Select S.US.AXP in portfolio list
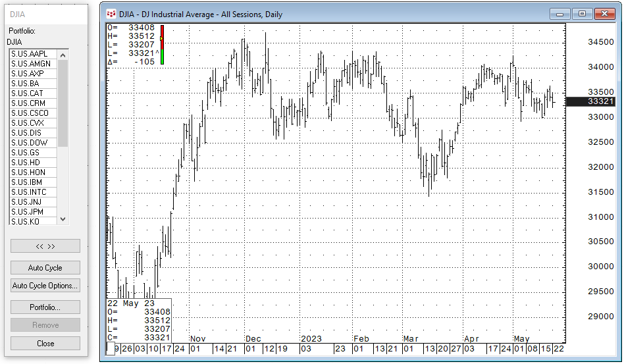624x364 pixels. coord(34,74)
